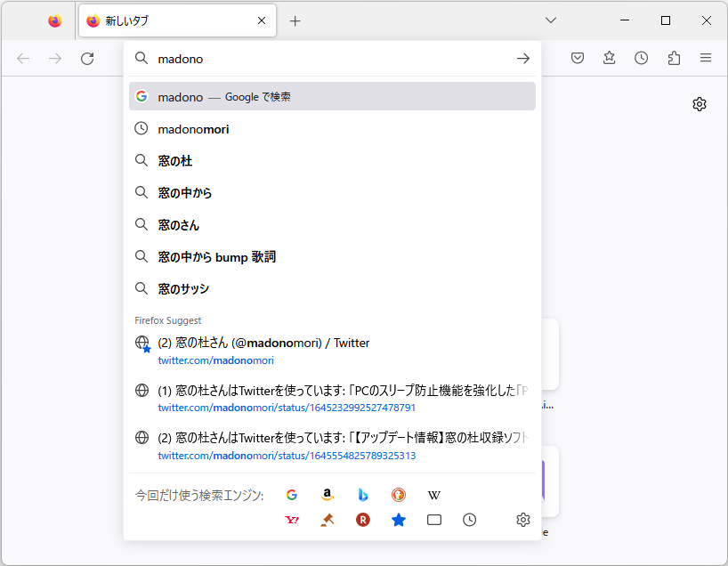Open a new tab with plus button

(295, 20)
